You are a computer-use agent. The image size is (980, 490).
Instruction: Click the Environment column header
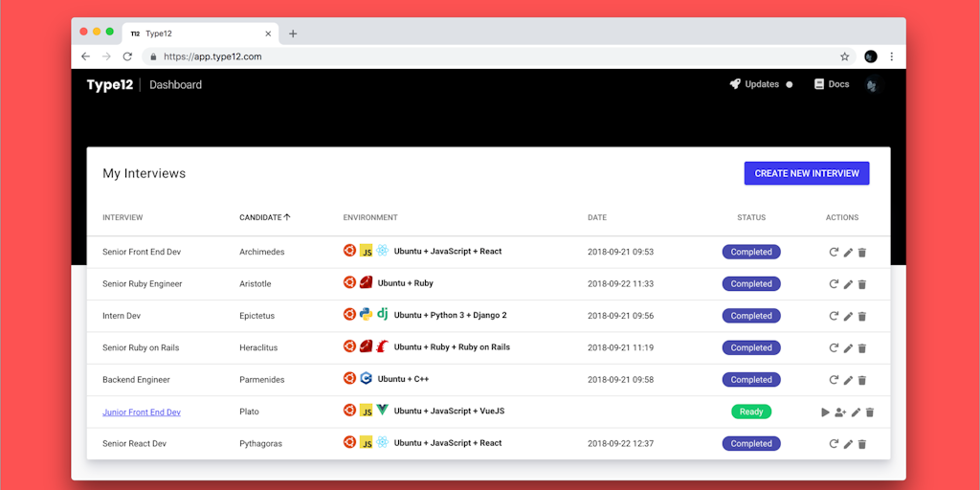[370, 217]
